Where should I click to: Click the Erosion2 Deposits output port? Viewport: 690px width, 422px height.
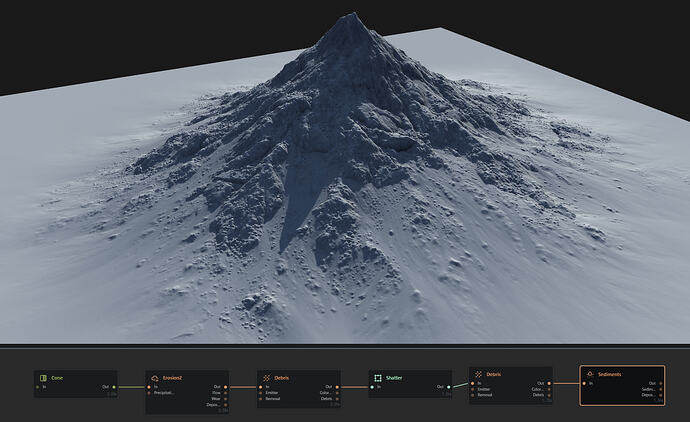(x=225, y=405)
